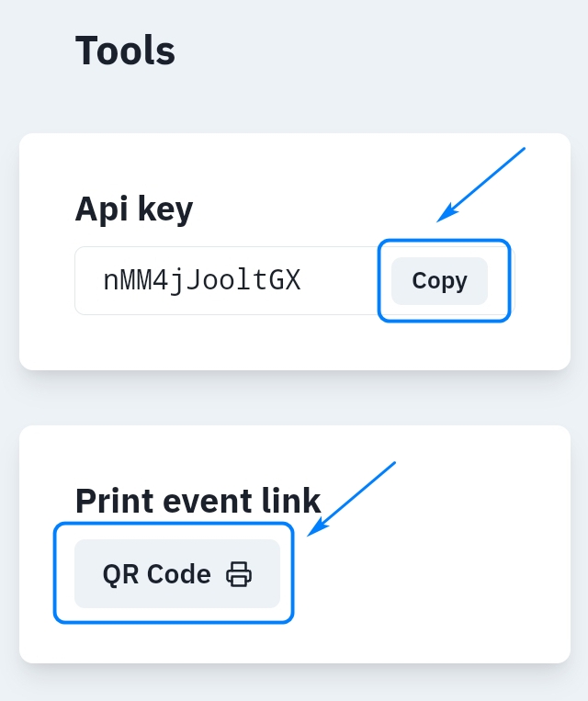This screenshot has height=701, width=588.
Task: Click the blue arrow pointing at QR Code
Action: tap(354, 497)
